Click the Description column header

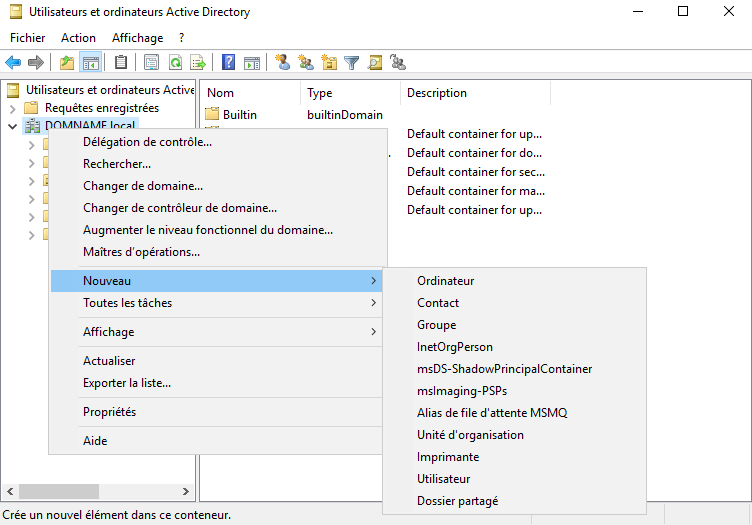pyautogui.click(x=437, y=93)
